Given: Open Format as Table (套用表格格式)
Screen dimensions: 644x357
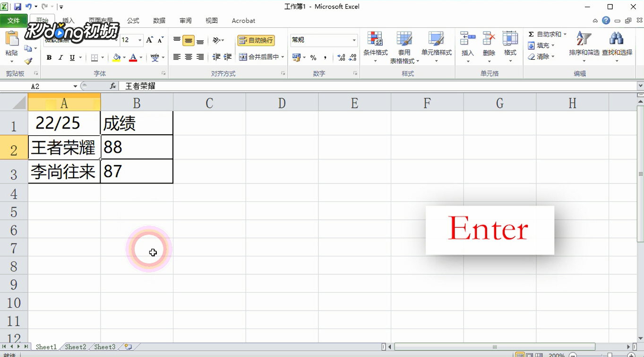Looking at the screenshot, I should coord(404,47).
